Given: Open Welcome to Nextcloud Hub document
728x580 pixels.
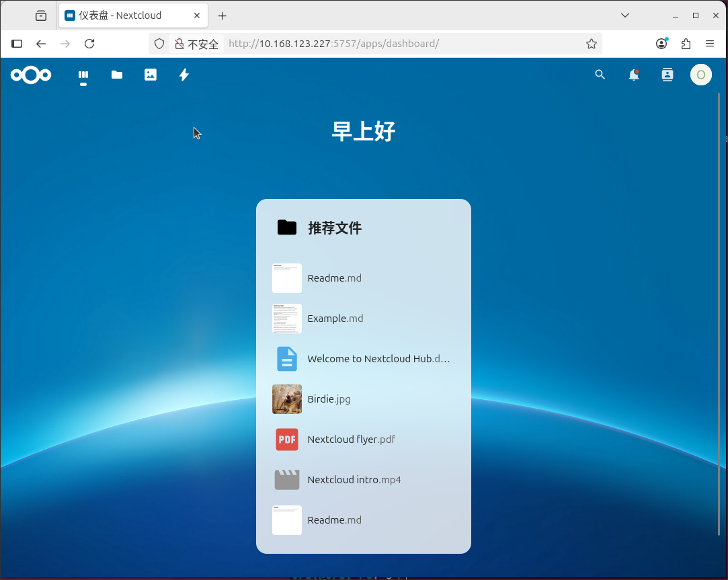Looking at the screenshot, I should coord(364,359).
